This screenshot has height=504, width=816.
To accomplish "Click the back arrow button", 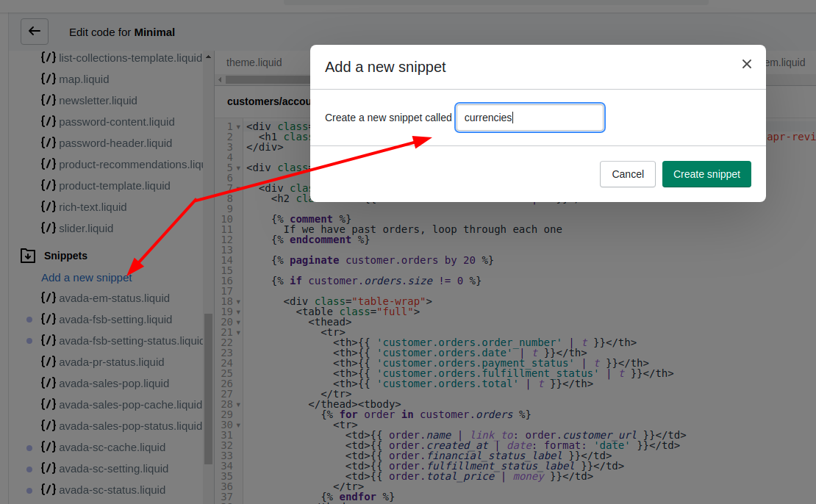I will click(35, 32).
